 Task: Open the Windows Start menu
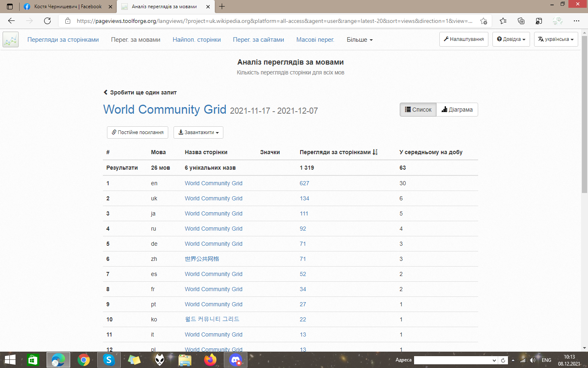pos(10,360)
